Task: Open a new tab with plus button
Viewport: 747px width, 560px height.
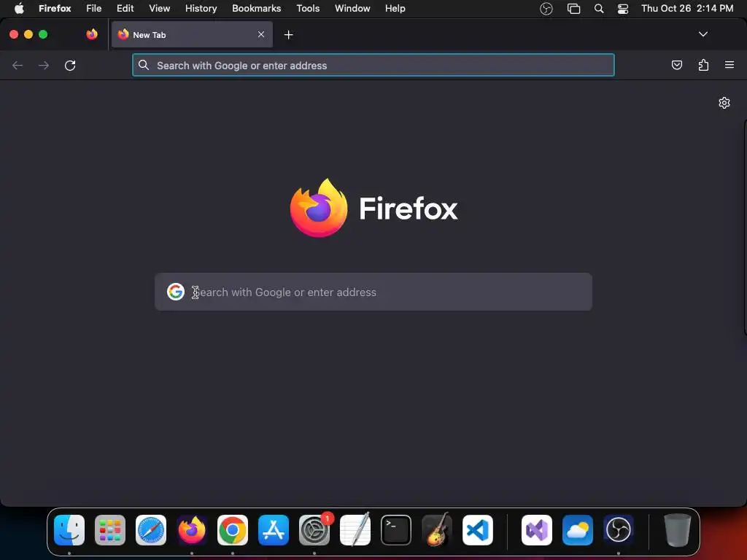Action: click(x=288, y=35)
